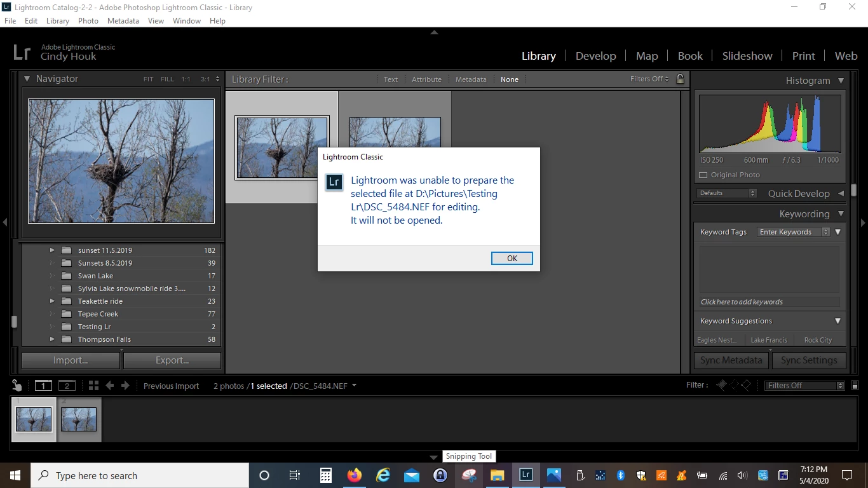Open the Quick Develop Defaults preset dropdown
The image size is (868, 488).
(727, 193)
